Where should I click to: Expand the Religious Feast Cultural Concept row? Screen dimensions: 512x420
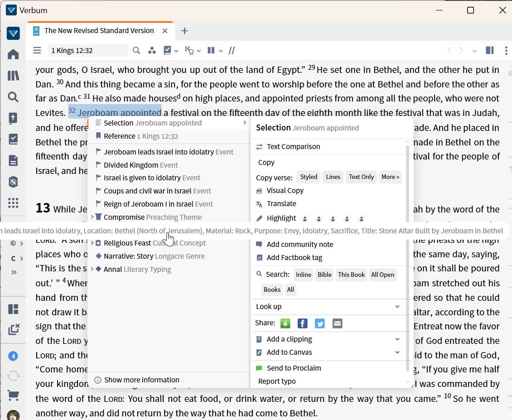(x=92, y=243)
